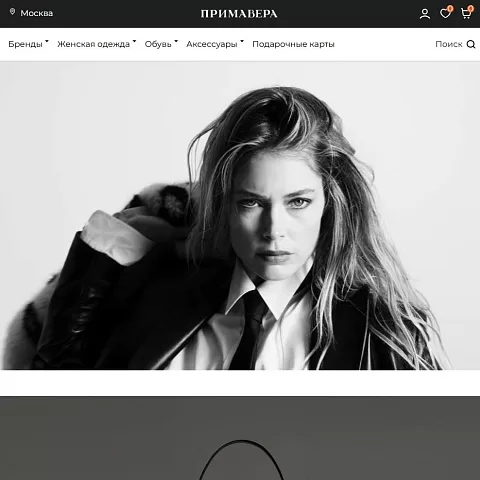Change the city by clicking Москва
The image size is (480, 480).
[37, 13]
